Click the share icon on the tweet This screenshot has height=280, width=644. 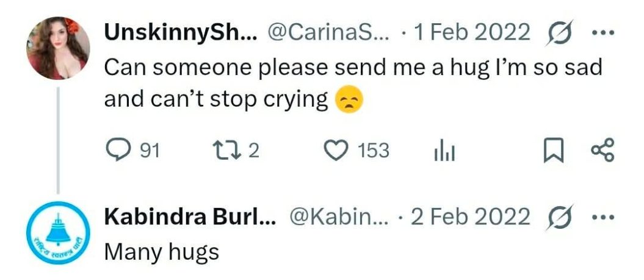602,150
